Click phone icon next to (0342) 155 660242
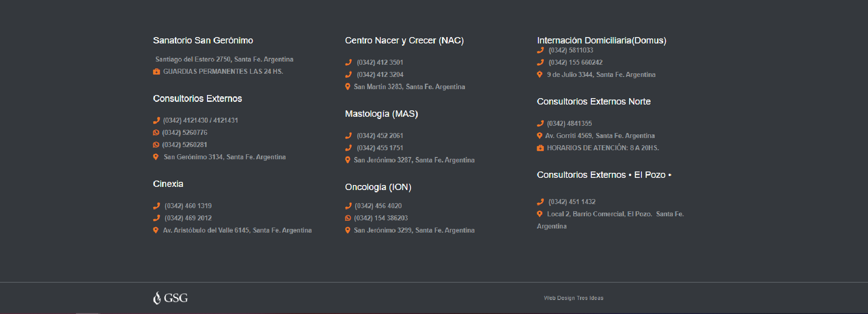Screen dimensions: 868x314 [x=540, y=62]
